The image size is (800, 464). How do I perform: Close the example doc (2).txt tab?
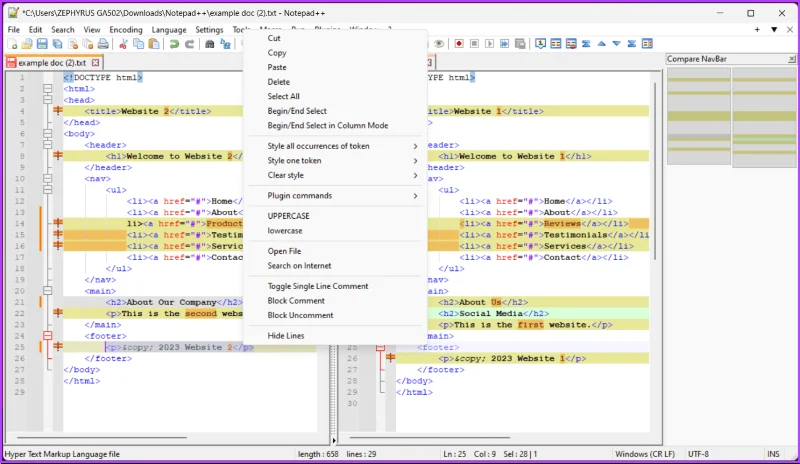pyautogui.click(x=95, y=63)
